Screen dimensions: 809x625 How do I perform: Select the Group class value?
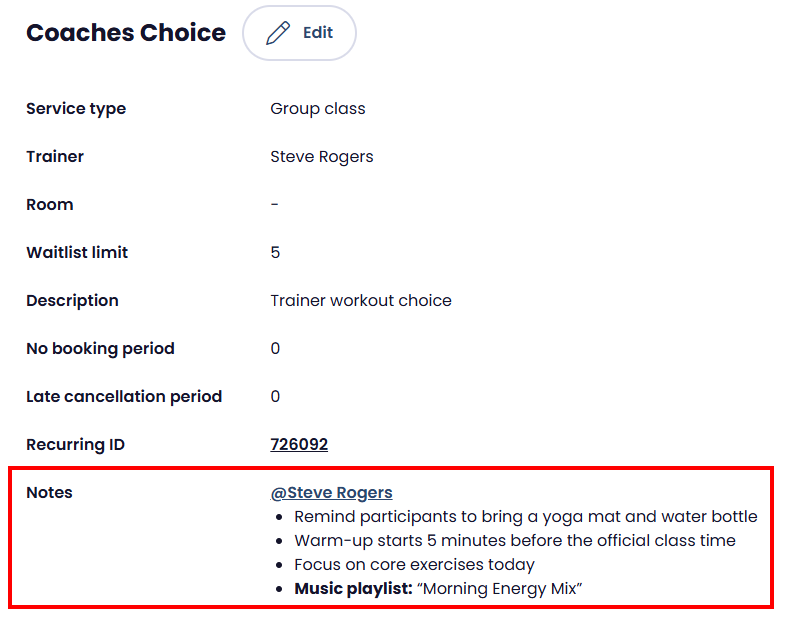coord(318,109)
